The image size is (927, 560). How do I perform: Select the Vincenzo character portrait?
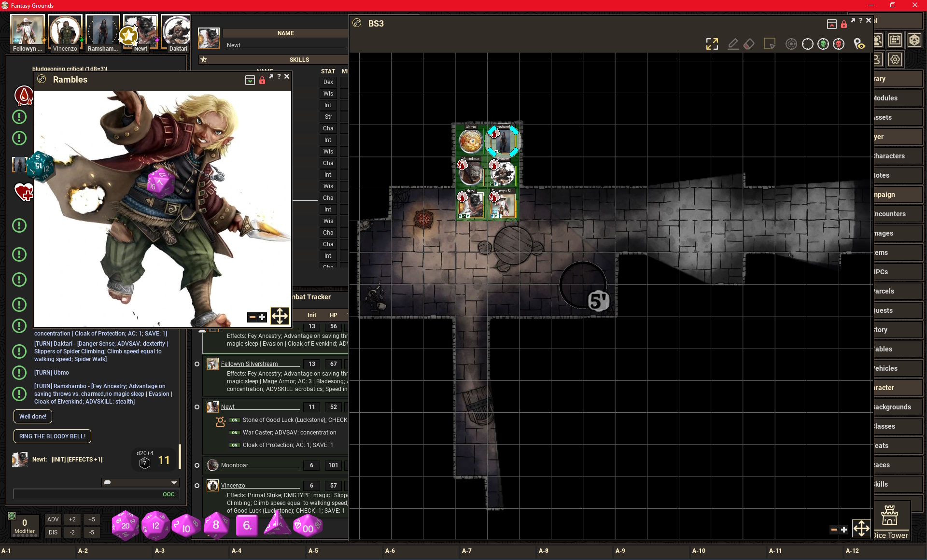[x=65, y=33]
